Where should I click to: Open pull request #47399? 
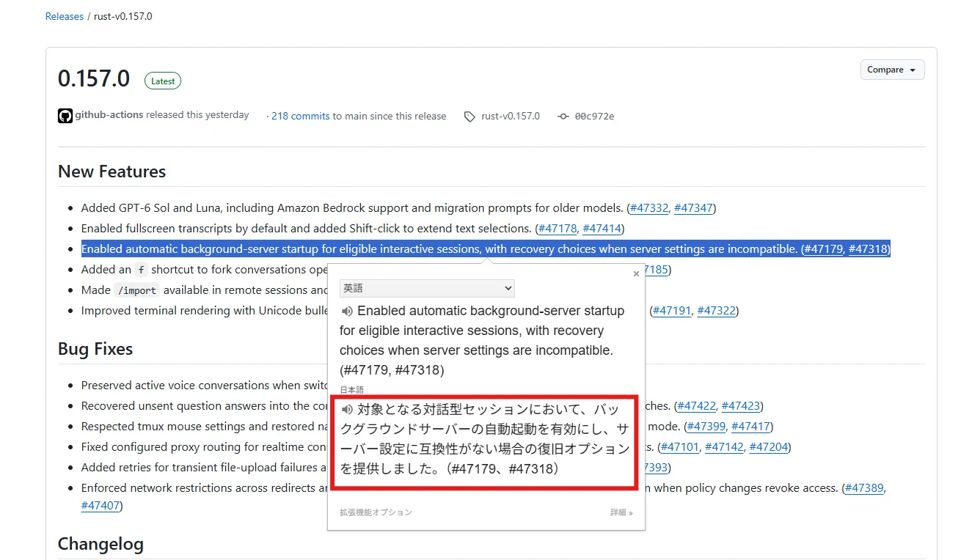click(706, 427)
